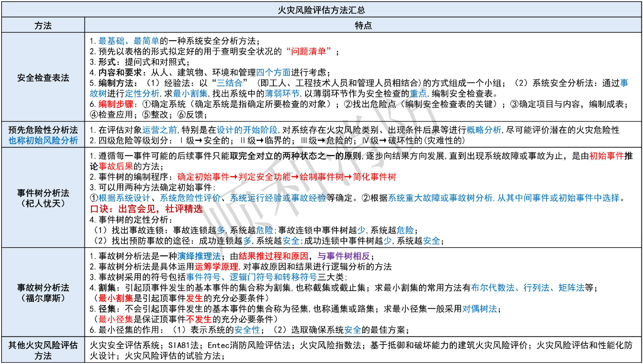Select the blue phrase "运营之前"
Screen dimensions: 643x364
(159, 130)
